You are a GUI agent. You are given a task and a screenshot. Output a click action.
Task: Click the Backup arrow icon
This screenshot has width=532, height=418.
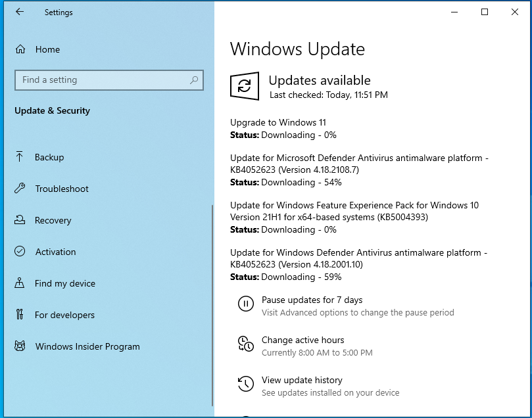(19, 156)
